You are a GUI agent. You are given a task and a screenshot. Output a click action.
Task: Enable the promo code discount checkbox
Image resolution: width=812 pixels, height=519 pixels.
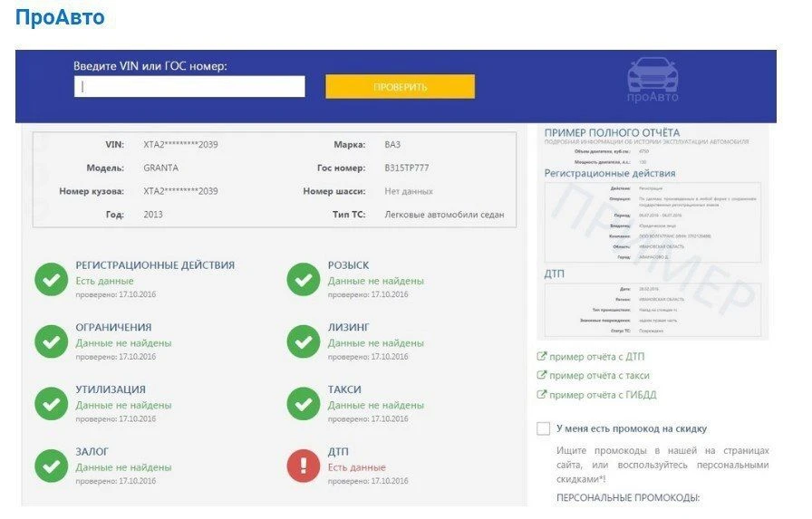coord(543,428)
